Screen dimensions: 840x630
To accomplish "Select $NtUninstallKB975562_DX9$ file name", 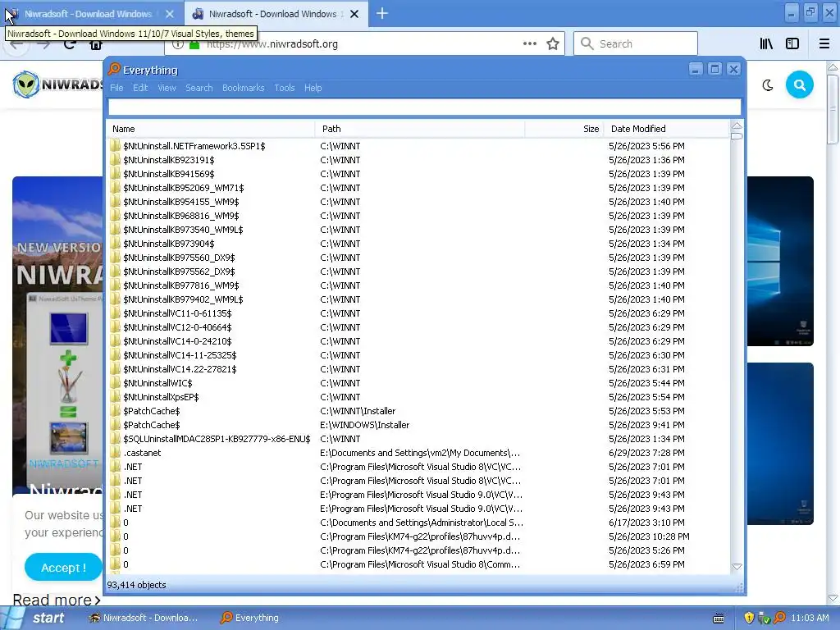I will tap(179, 271).
